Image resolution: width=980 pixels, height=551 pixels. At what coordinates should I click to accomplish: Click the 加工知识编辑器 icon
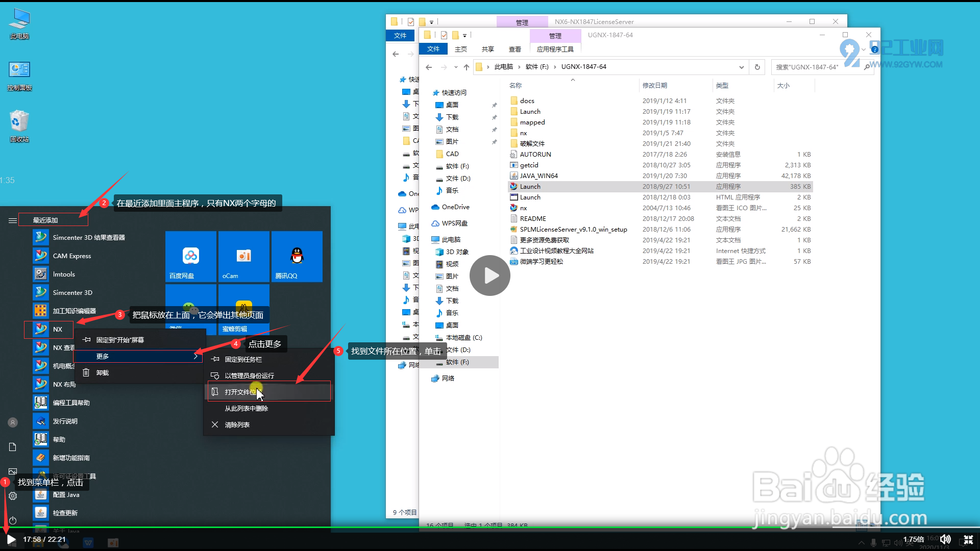(x=41, y=311)
